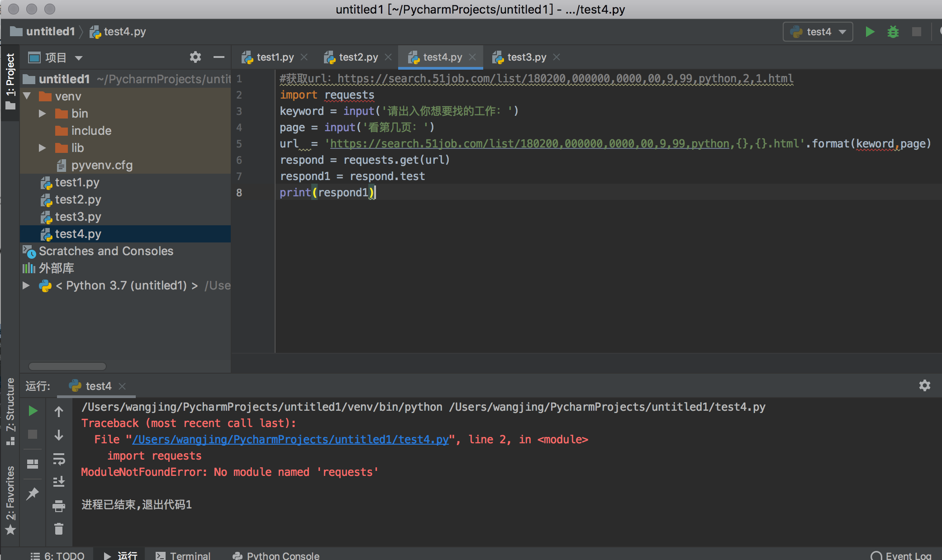Close the test4.py editor tab
This screenshot has width=942, height=560.
pos(472,57)
